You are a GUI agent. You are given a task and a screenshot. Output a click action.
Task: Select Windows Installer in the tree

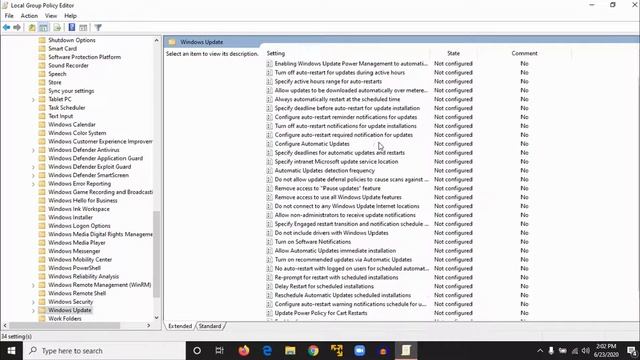click(x=70, y=218)
